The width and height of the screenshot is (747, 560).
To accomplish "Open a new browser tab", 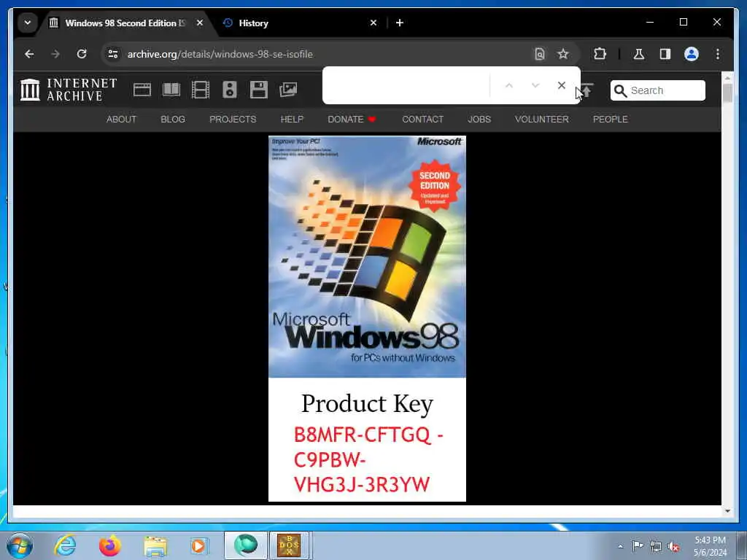I will [x=400, y=23].
